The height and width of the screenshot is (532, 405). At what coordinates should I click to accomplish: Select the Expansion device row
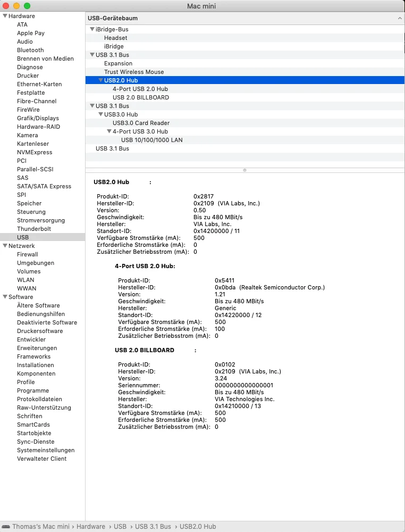245,63
